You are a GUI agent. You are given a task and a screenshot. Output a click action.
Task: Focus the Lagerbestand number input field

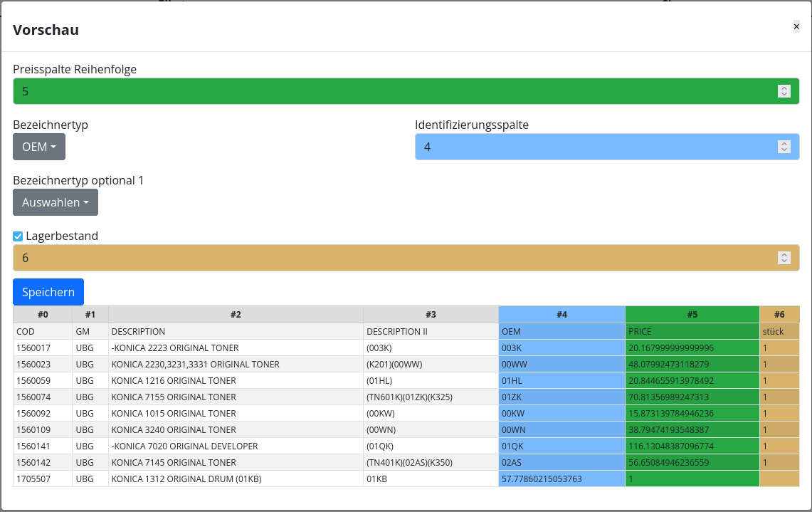pyautogui.click(x=391, y=258)
